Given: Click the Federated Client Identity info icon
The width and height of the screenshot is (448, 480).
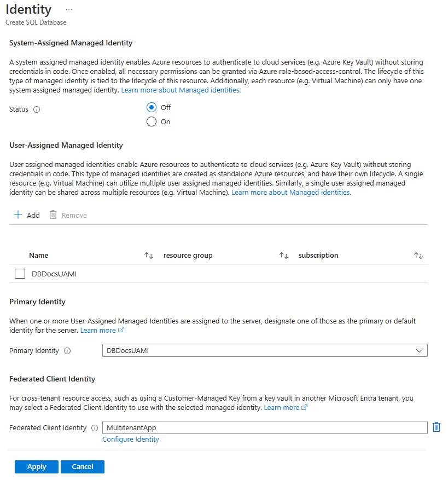Looking at the screenshot, I should tap(95, 428).
